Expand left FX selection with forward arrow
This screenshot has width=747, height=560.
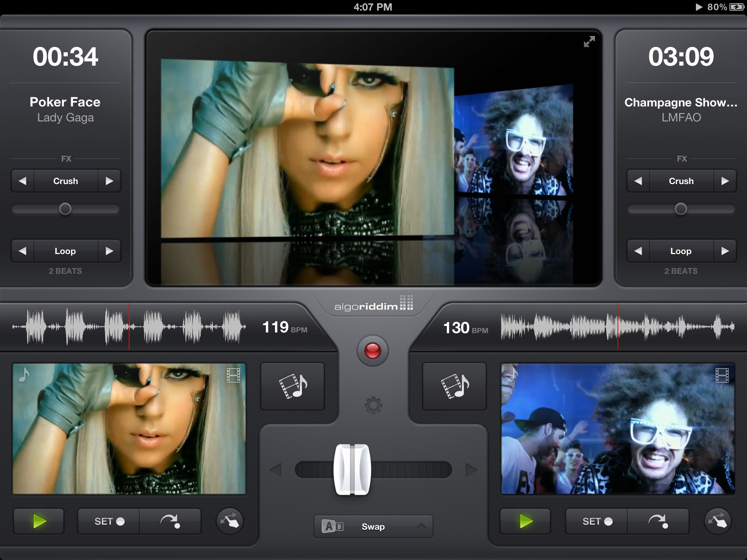pos(111,181)
